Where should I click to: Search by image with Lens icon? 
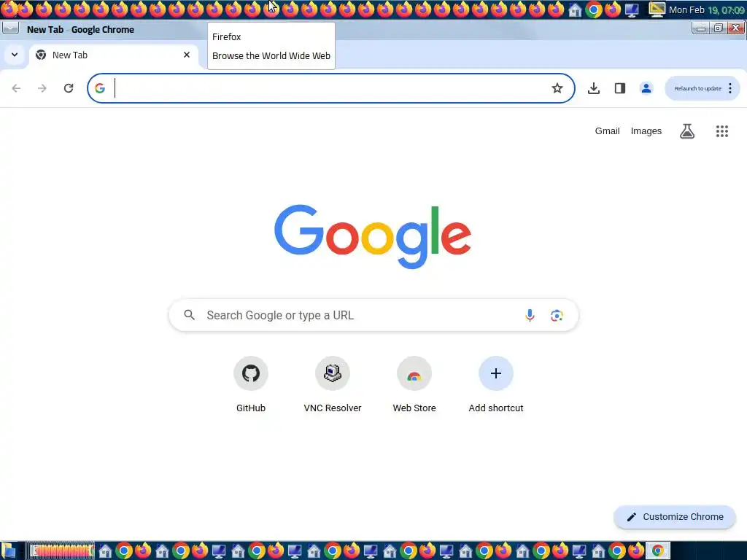coord(557,315)
